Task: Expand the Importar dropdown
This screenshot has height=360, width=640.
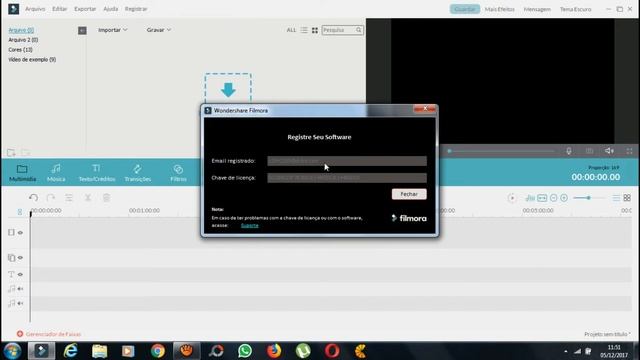Action: point(113,30)
